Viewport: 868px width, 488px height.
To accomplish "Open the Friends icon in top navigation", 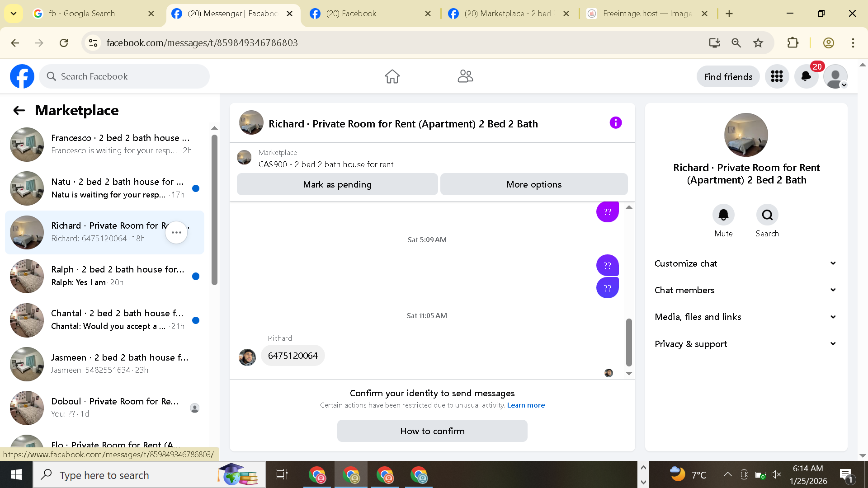I will pyautogui.click(x=465, y=76).
